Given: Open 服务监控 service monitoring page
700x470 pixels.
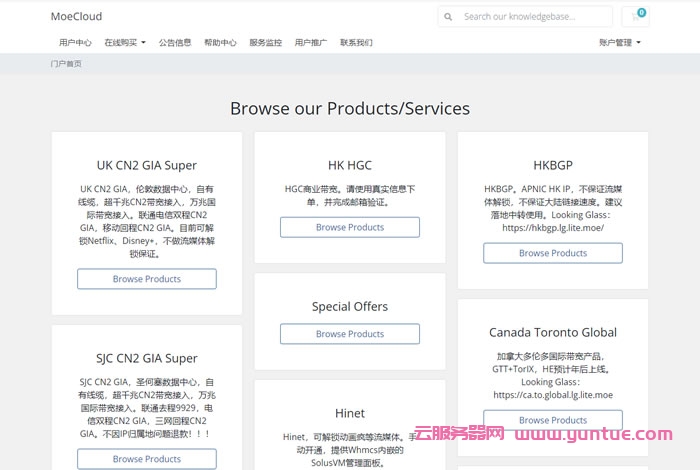Looking at the screenshot, I should pyautogui.click(x=265, y=43).
